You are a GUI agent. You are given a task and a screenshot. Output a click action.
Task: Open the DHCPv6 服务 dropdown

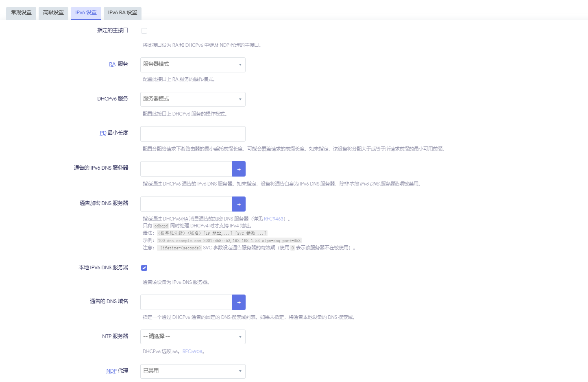(192, 99)
